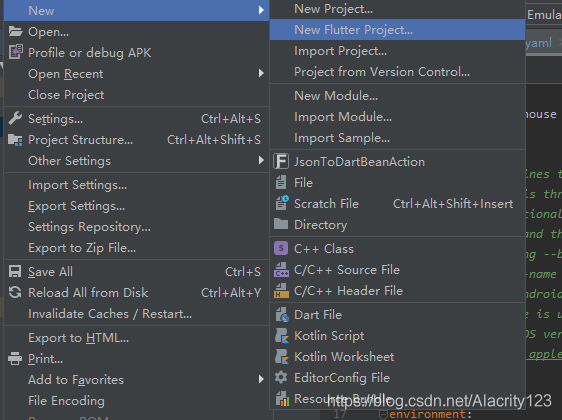The image size is (562, 420).
Task: Click the Open folder icon
Action: (15, 32)
